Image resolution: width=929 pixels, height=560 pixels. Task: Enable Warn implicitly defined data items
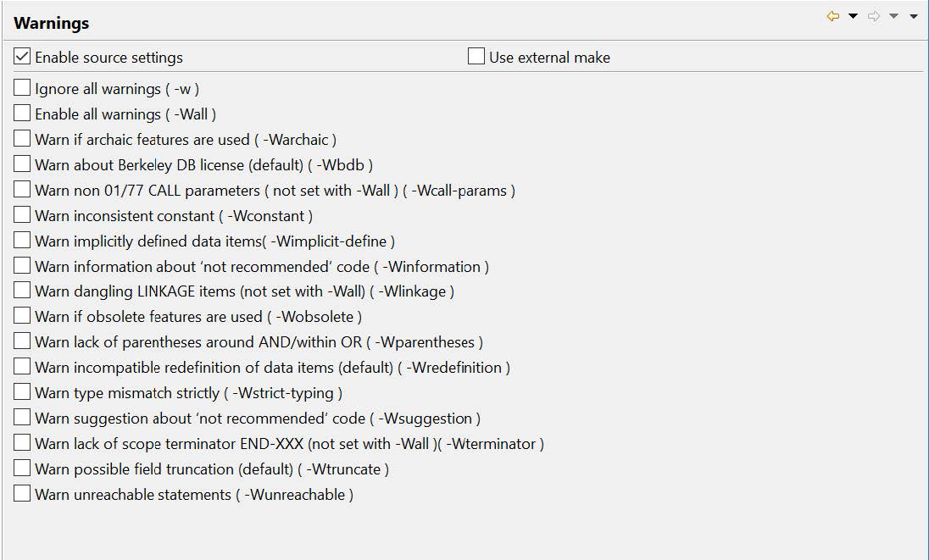pyautogui.click(x=23, y=241)
